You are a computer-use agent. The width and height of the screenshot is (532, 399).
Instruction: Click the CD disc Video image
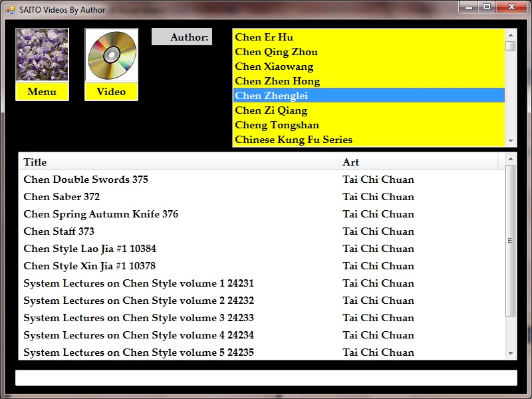(111, 55)
